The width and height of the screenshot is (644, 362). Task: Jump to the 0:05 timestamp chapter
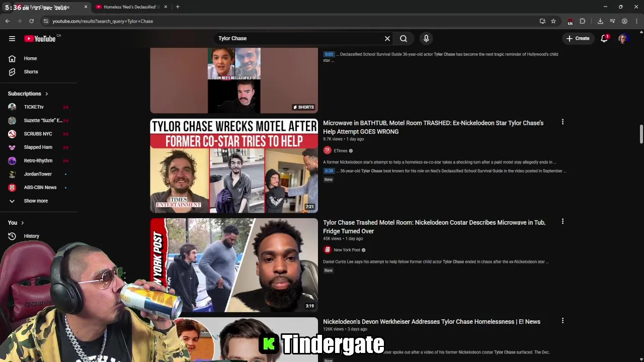point(329,54)
